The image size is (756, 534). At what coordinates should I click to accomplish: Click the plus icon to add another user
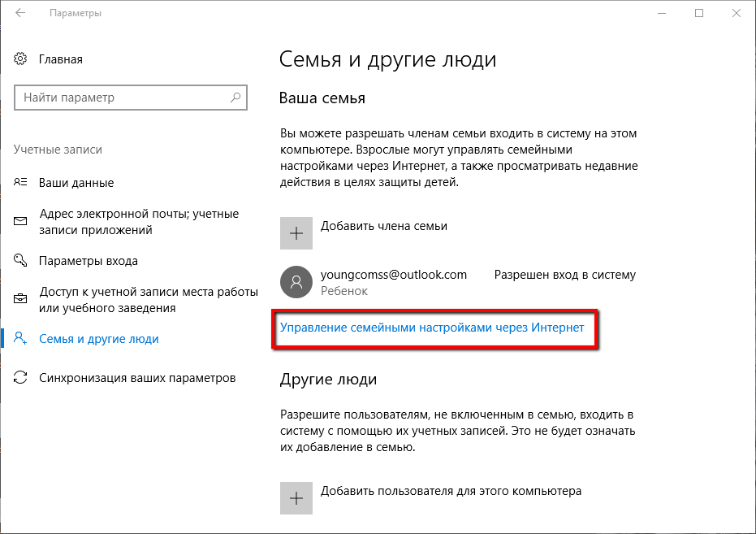tap(296, 498)
